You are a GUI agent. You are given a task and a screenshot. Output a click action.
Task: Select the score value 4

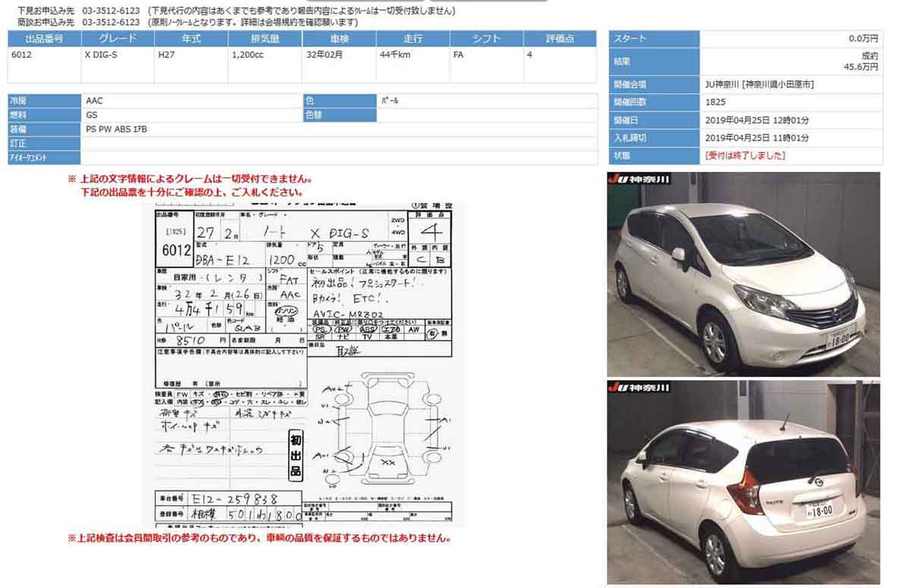[529, 55]
